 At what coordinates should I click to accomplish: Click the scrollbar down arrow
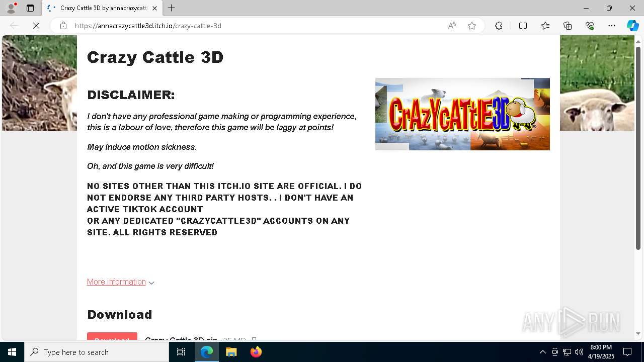[x=638, y=333]
